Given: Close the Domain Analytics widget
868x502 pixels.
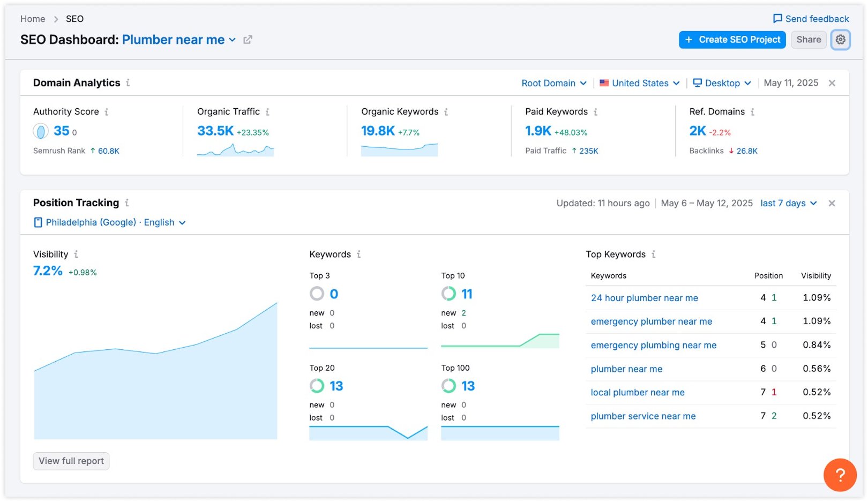Looking at the screenshot, I should point(832,83).
